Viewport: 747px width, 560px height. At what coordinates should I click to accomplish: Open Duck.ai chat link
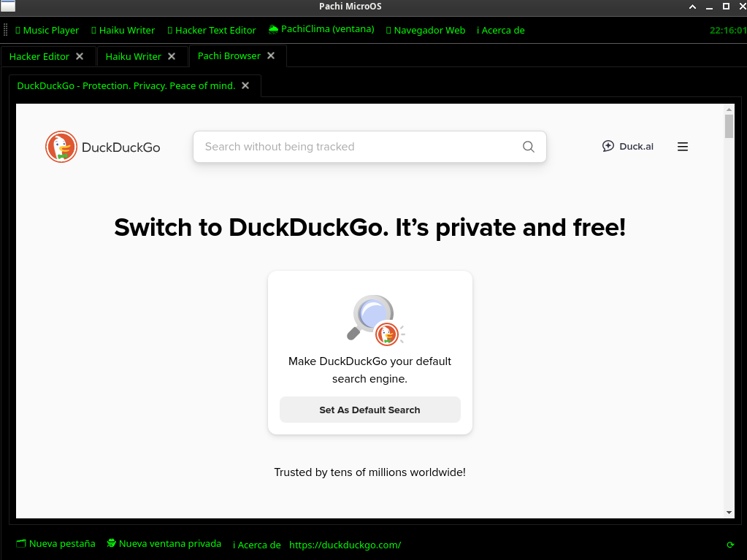point(627,147)
